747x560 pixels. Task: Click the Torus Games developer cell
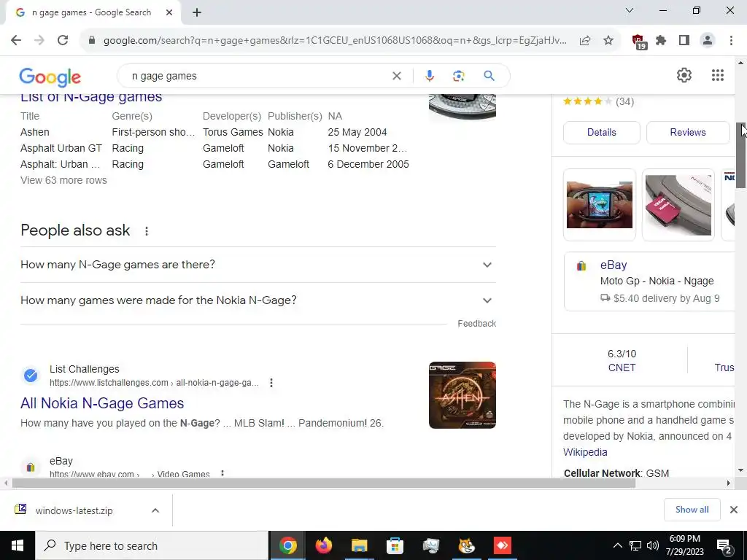pyautogui.click(x=233, y=133)
